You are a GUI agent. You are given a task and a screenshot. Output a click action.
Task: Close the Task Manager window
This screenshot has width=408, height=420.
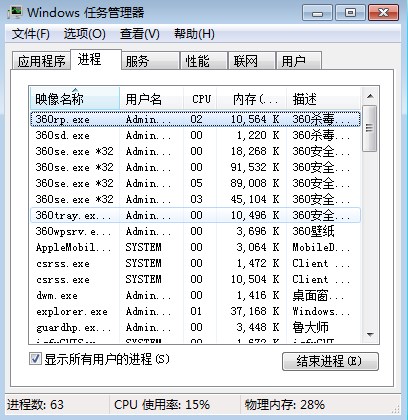[x=383, y=13]
